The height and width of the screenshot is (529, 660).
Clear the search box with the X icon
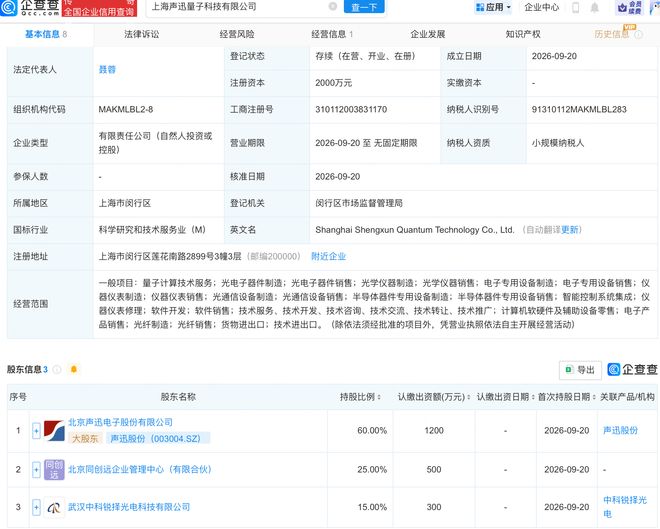pos(333,6)
